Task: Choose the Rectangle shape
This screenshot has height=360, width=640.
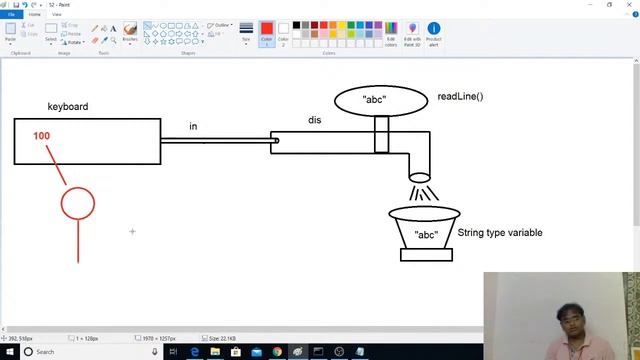Action: (171, 26)
